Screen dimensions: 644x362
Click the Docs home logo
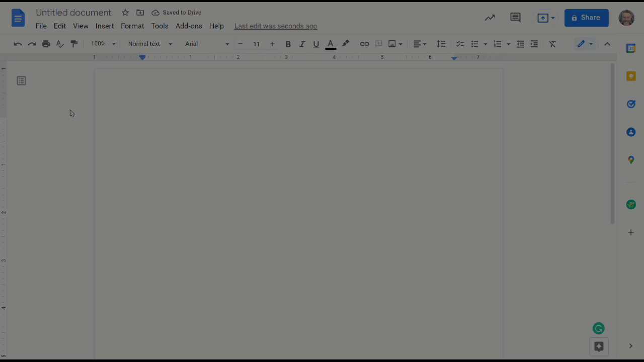18,19
